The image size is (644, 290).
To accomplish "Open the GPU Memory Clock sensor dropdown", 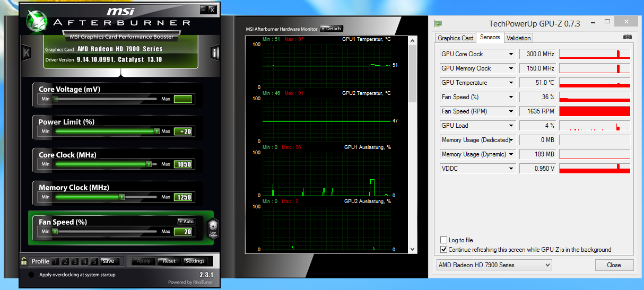I will [511, 68].
